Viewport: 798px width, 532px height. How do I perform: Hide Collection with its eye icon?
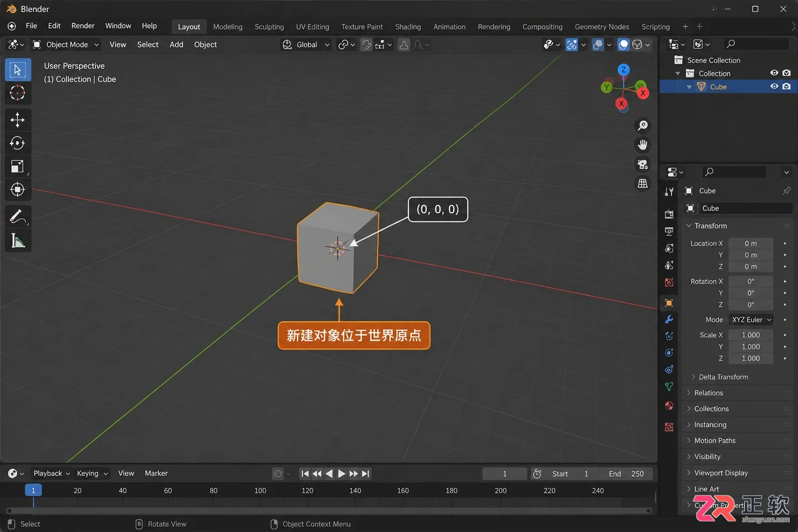pos(774,73)
